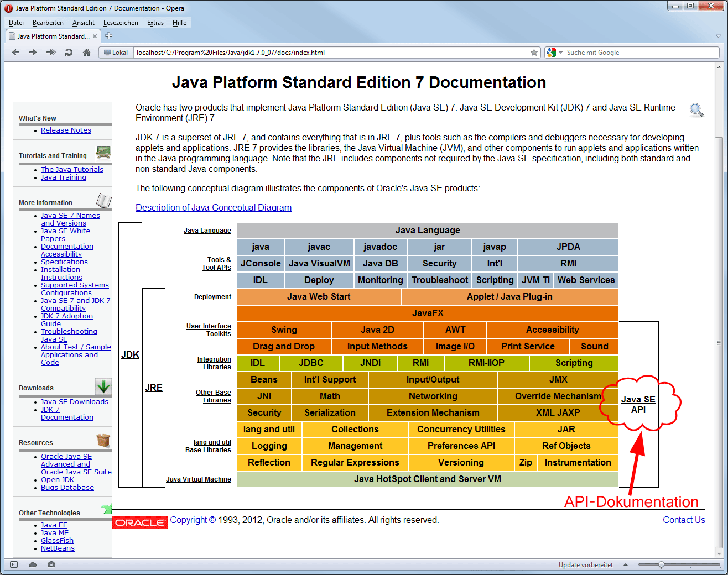This screenshot has height=575, width=728.
Task: Reload the documentation page
Action: (68, 52)
